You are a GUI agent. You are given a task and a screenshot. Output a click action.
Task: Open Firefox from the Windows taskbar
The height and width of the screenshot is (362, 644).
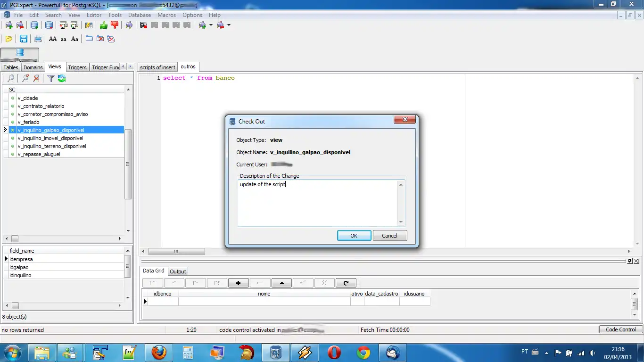click(x=159, y=353)
